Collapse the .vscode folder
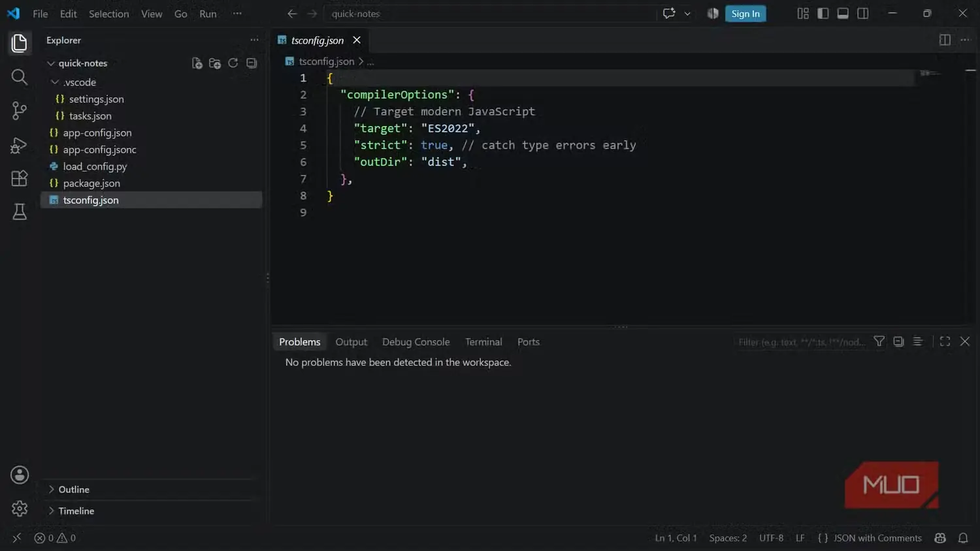The image size is (980, 551). (x=55, y=82)
